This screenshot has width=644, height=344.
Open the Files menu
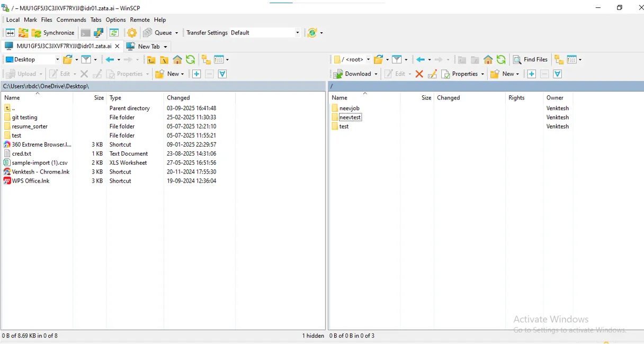pos(47,20)
